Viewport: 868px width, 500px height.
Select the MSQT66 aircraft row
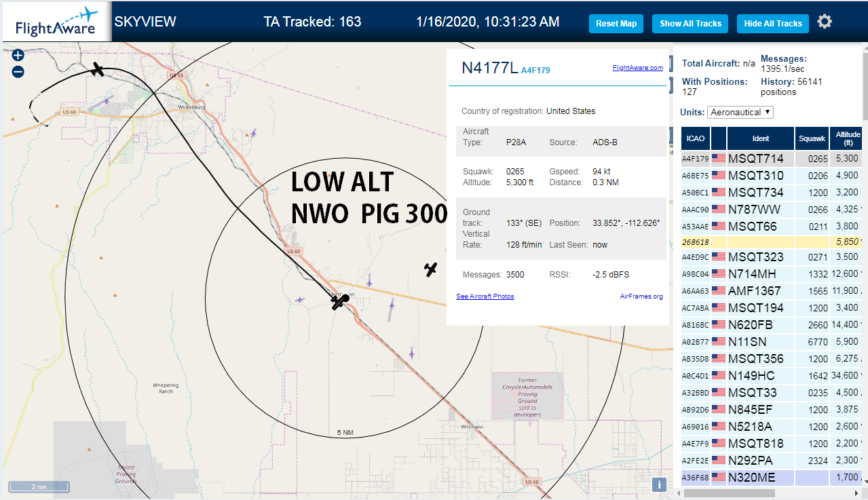(772, 227)
